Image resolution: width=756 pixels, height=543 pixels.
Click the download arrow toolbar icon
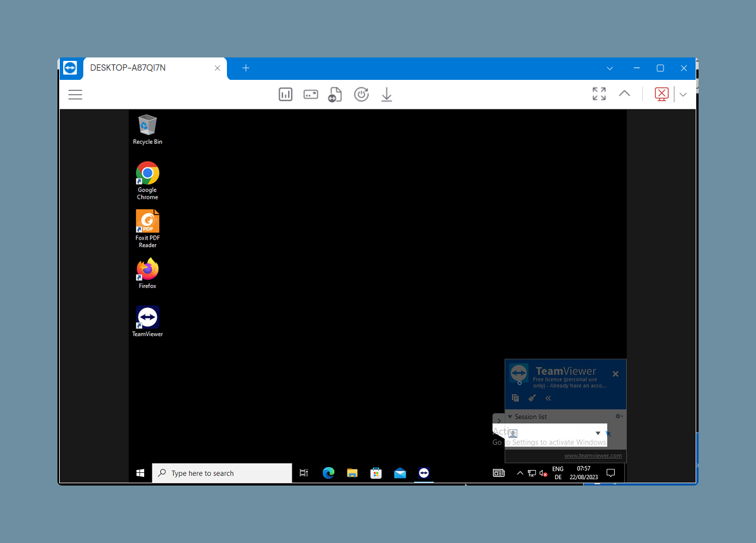tap(387, 94)
